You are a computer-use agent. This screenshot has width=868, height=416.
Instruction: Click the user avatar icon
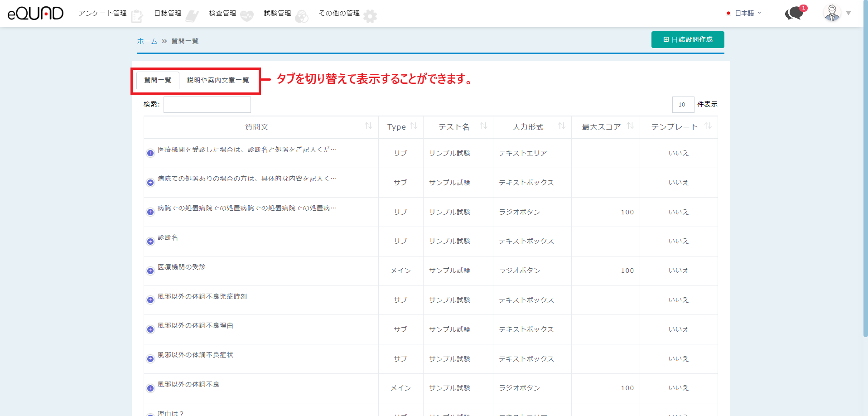pyautogui.click(x=832, y=13)
